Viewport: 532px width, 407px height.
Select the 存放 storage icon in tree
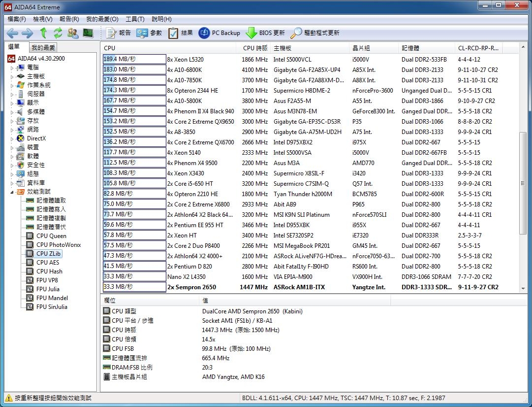[x=21, y=121]
